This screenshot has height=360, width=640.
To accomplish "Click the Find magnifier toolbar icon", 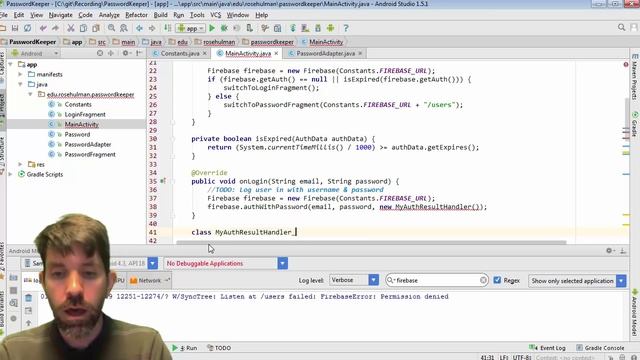I will [111, 28].
